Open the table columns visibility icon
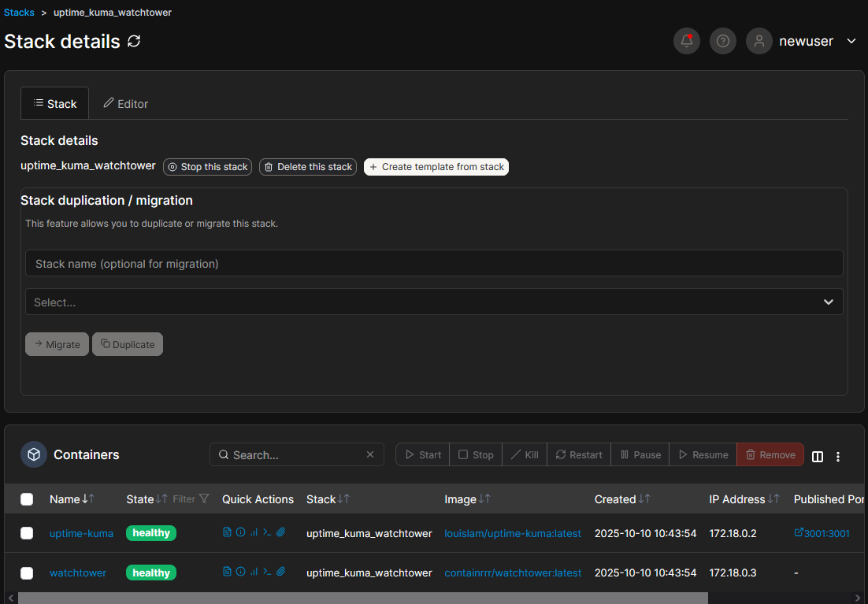Screen dimensions: 868x604 coord(818,456)
